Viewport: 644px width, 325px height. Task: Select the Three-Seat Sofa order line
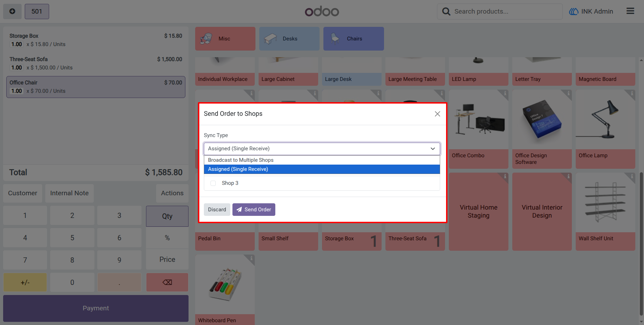[x=96, y=63]
